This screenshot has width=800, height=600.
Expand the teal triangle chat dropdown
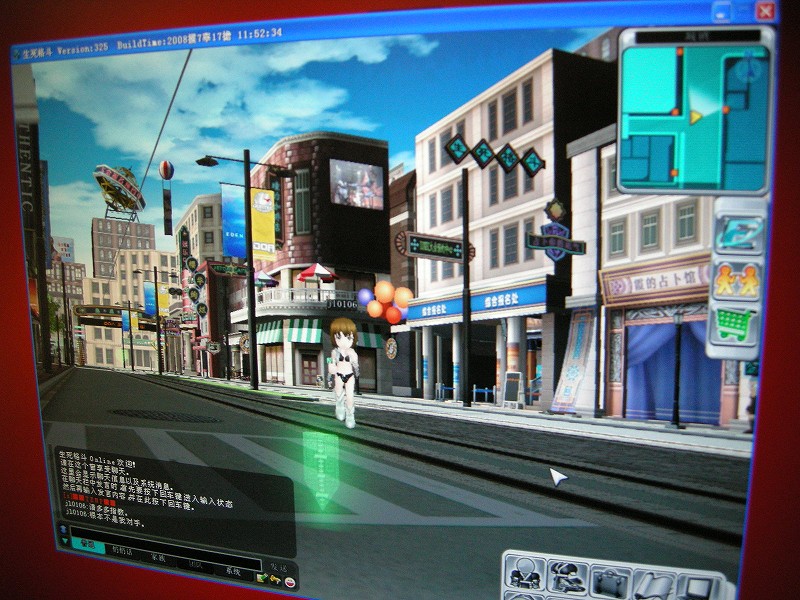click(x=65, y=541)
